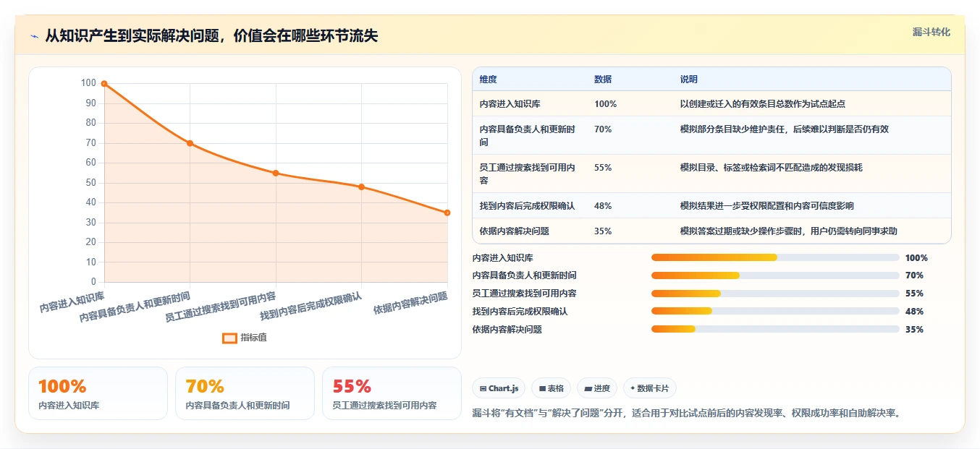This screenshot has height=449, width=980.
Task: Click the chart data point at value 48
Action: [361, 187]
